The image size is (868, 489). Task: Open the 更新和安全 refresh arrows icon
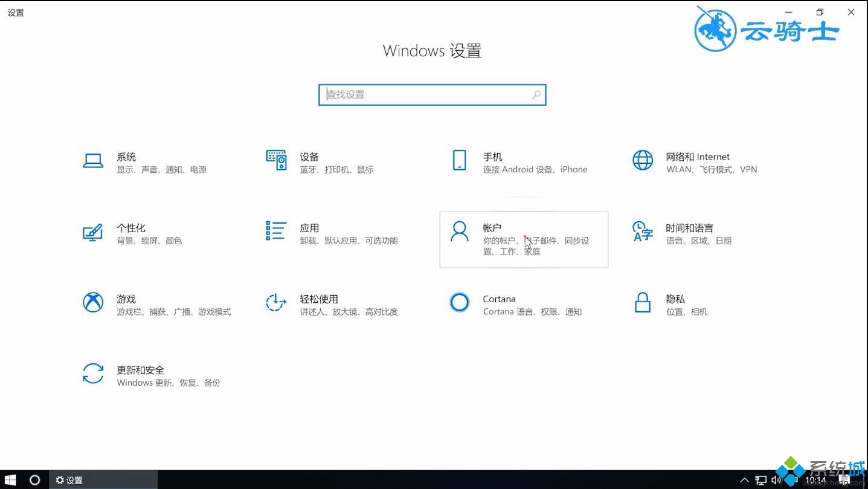pos(93,374)
